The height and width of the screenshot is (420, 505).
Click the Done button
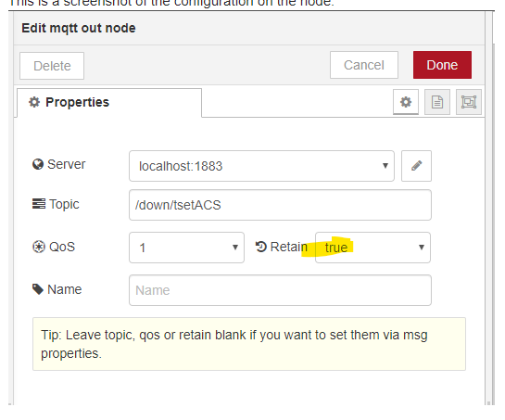[x=442, y=65]
